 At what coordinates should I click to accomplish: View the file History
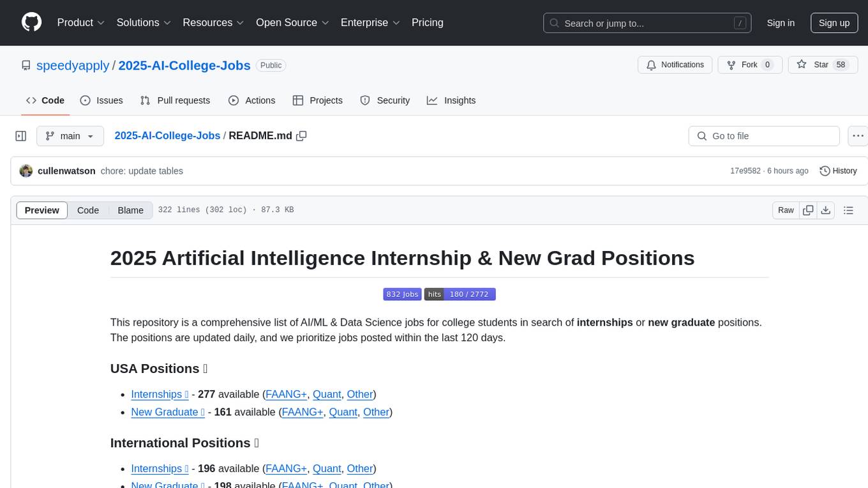pos(838,171)
